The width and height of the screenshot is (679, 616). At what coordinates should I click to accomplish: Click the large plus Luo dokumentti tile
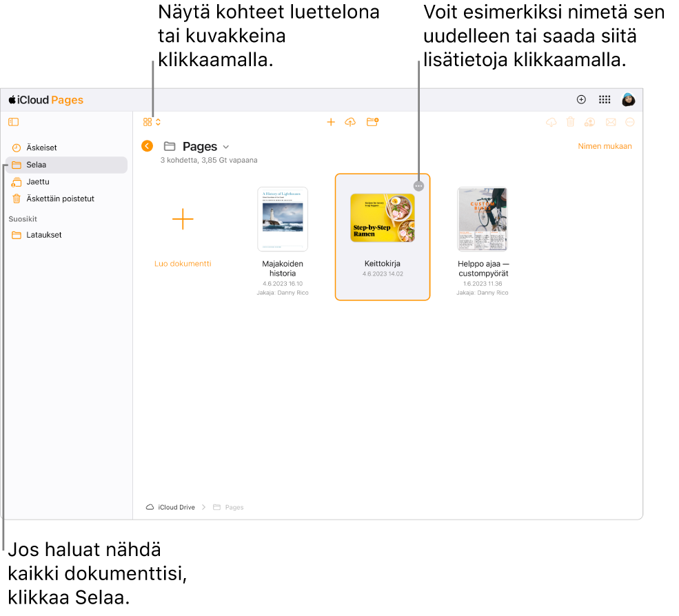pyautogui.click(x=183, y=219)
